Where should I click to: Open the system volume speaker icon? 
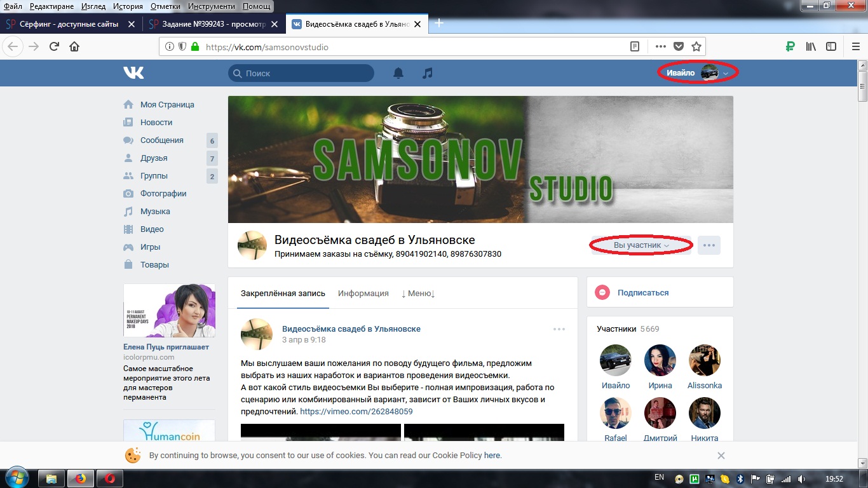click(802, 478)
